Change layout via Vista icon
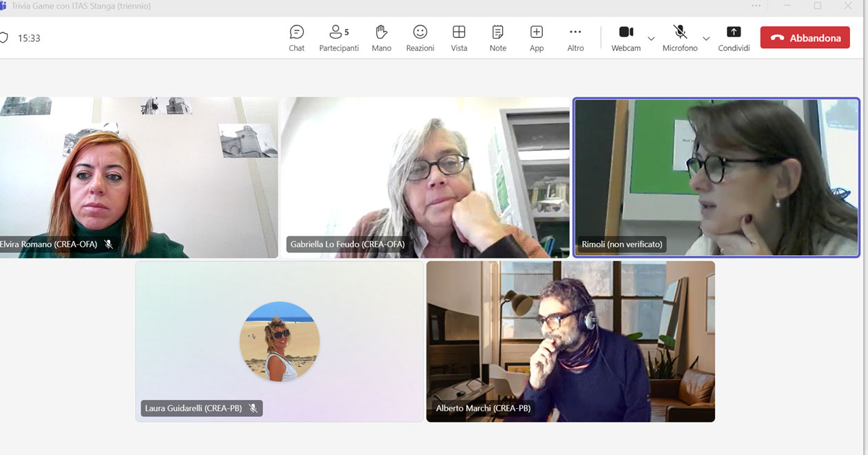Screen dimensions: 868x455 pyautogui.click(x=459, y=38)
